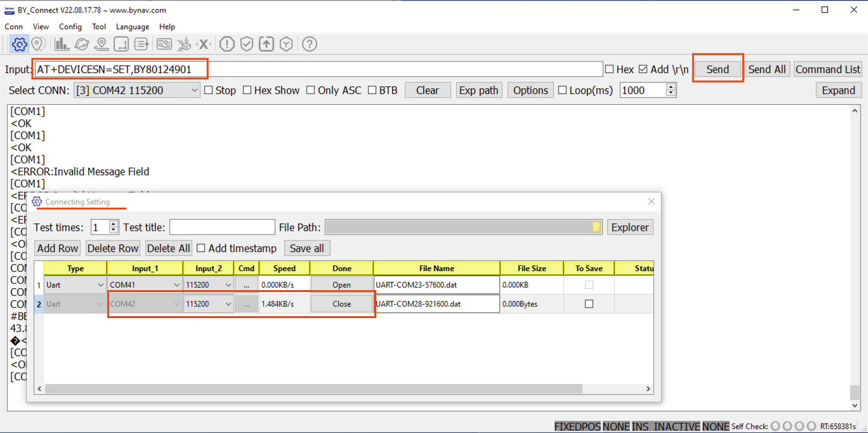Open the Language menu
The image size is (868, 433).
(133, 27)
